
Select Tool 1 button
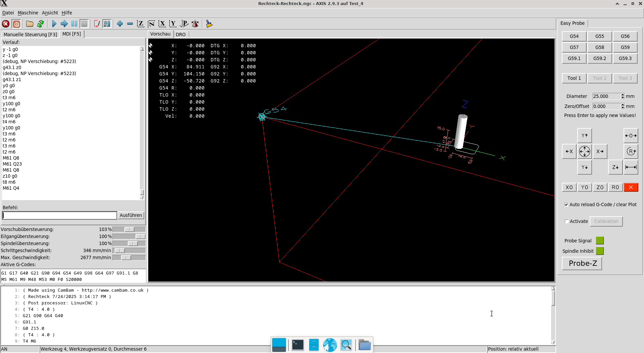(574, 78)
